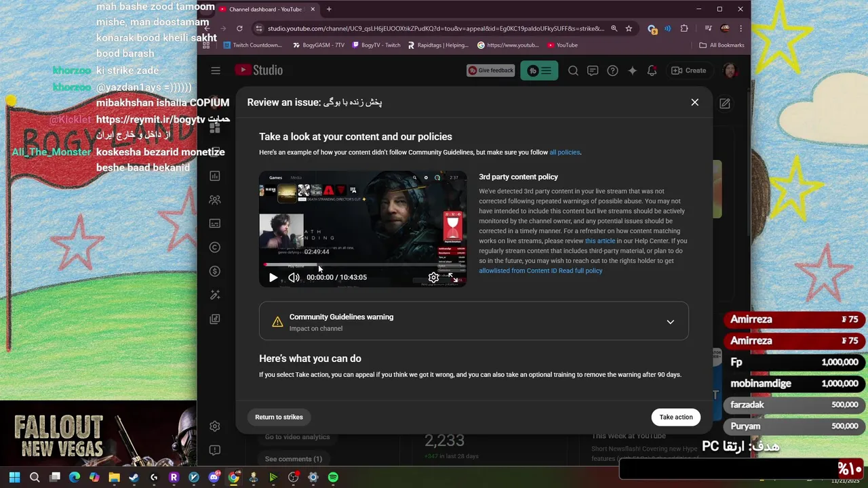
Task: Open this article Help Center link
Action: click(600, 241)
